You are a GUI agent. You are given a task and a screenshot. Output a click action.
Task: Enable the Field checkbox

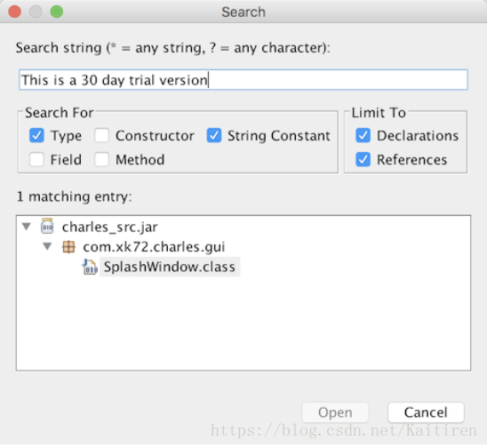coord(36,160)
